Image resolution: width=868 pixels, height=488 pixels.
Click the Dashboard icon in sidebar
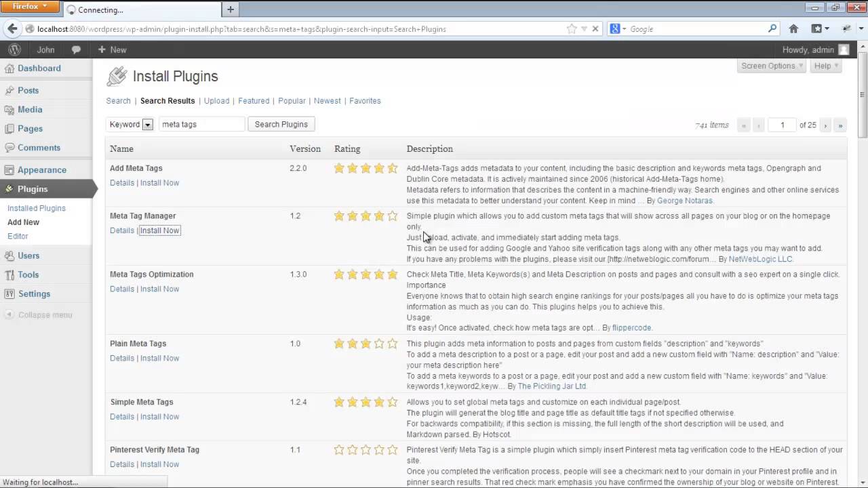9,68
